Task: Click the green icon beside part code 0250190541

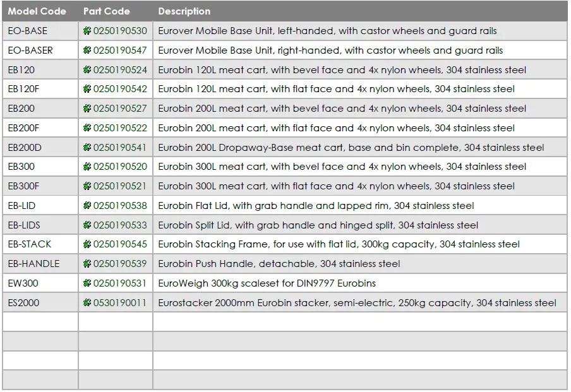Action: 87,148
